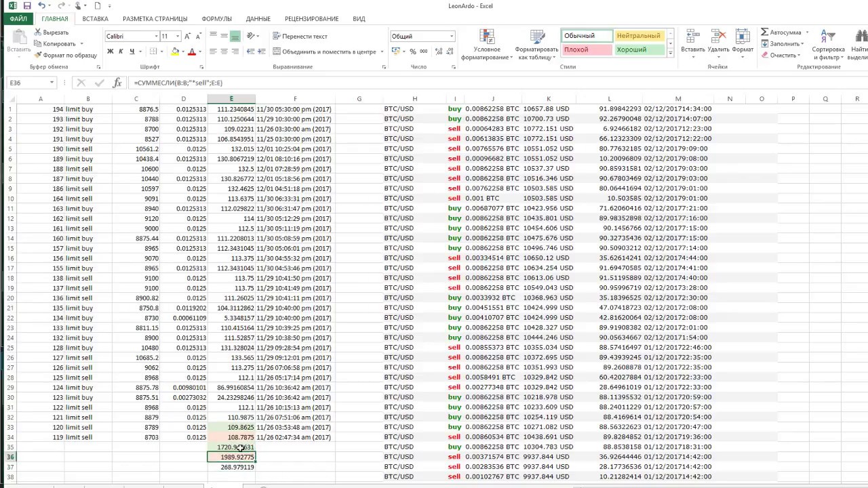The width and height of the screenshot is (868, 488).
Task: Increase the cell indent
Action: 261,52
